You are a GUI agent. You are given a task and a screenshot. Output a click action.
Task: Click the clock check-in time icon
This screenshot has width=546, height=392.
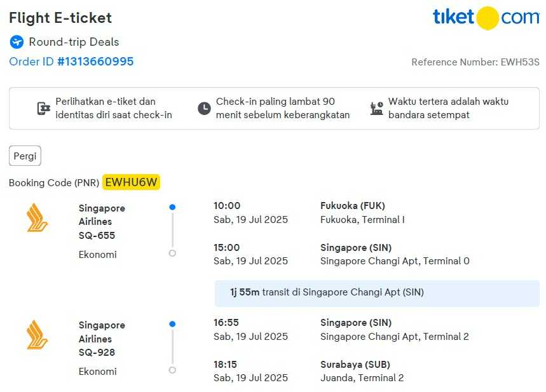204,109
